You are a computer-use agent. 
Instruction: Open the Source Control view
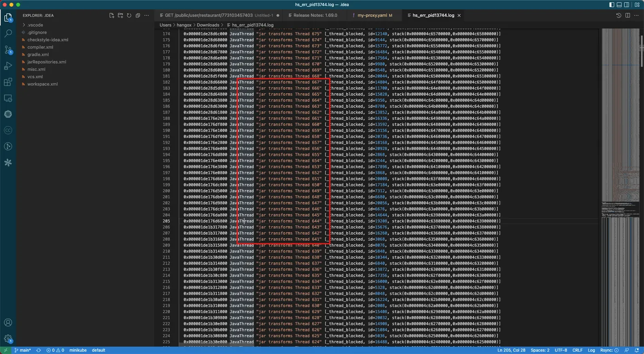8,50
